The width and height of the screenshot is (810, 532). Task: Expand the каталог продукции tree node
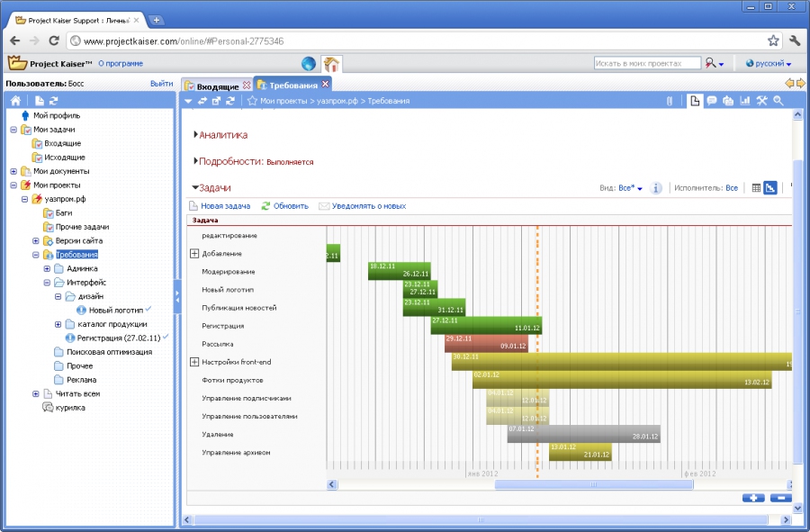(58, 324)
